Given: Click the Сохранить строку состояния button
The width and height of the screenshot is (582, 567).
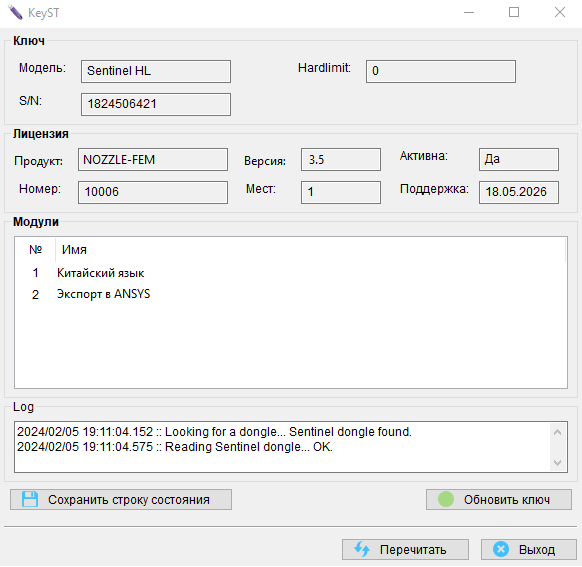Looking at the screenshot, I should [121, 499].
